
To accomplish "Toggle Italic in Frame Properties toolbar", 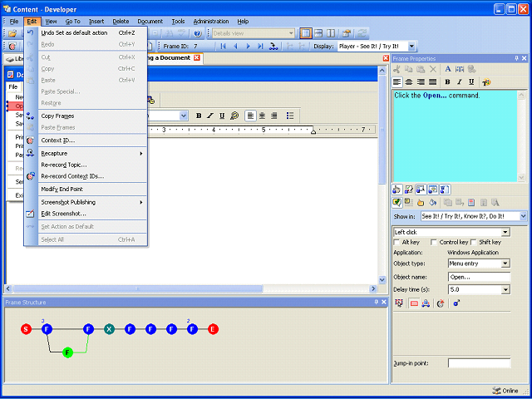I will click(460, 81).
